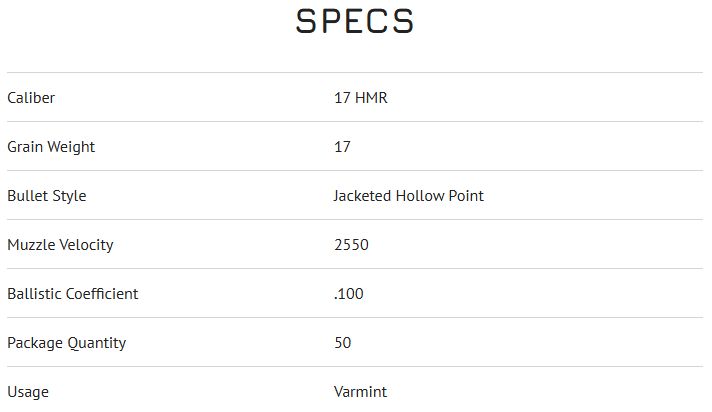The height and width of the screenshot is (412, 712).
Task: Click the Usage row label
Action: [x=28, y=392]
